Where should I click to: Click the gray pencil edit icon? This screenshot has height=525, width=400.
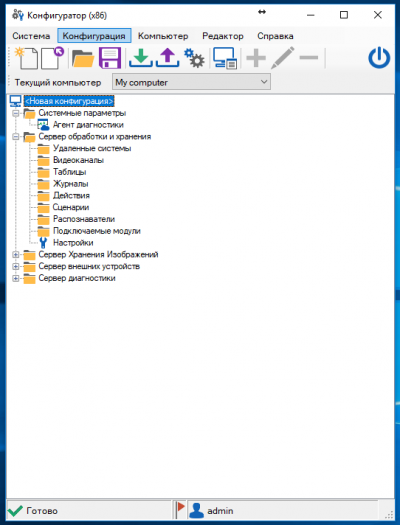[283, 58]
